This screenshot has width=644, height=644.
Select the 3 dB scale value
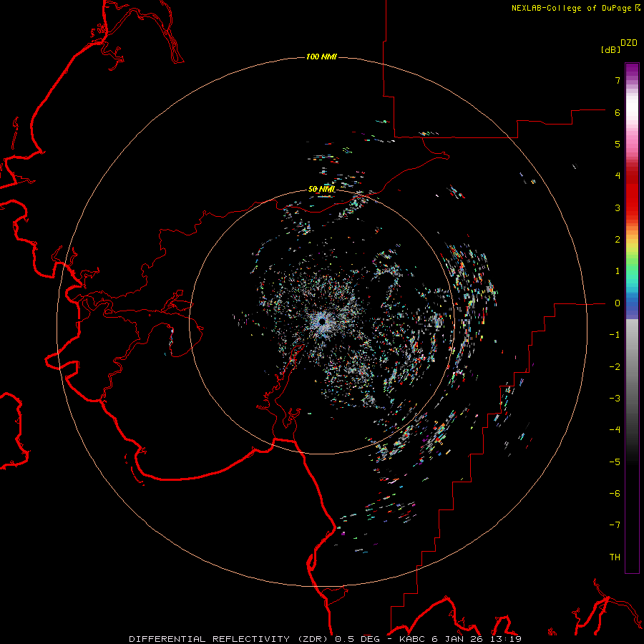pos(618,208)
